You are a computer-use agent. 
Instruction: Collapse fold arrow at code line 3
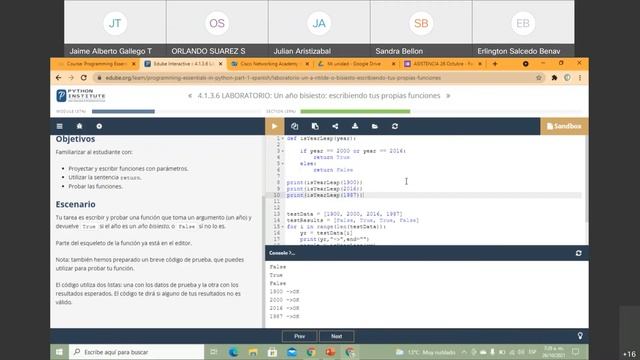point(283,151)
